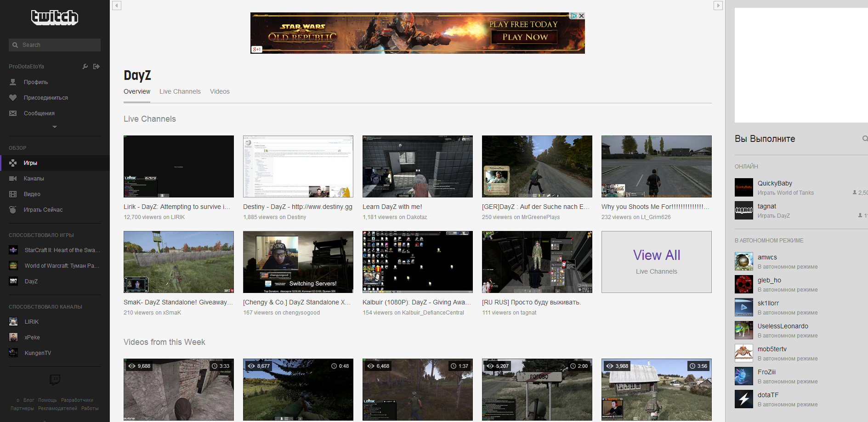Screen dimensions: 868x422
Task: Open the settings wrench icon beside ProDotaEtoYa
Action: tap(85, 67)
